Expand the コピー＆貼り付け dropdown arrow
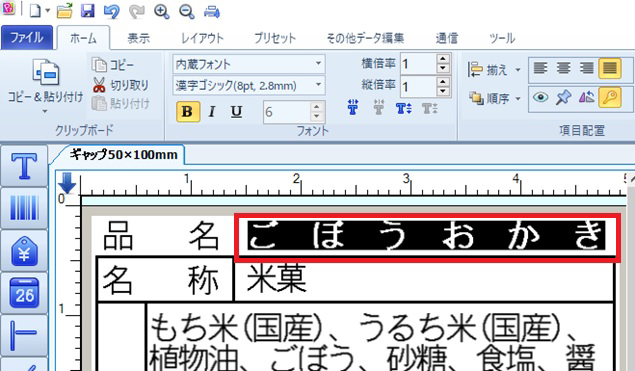 click(45, 111)
